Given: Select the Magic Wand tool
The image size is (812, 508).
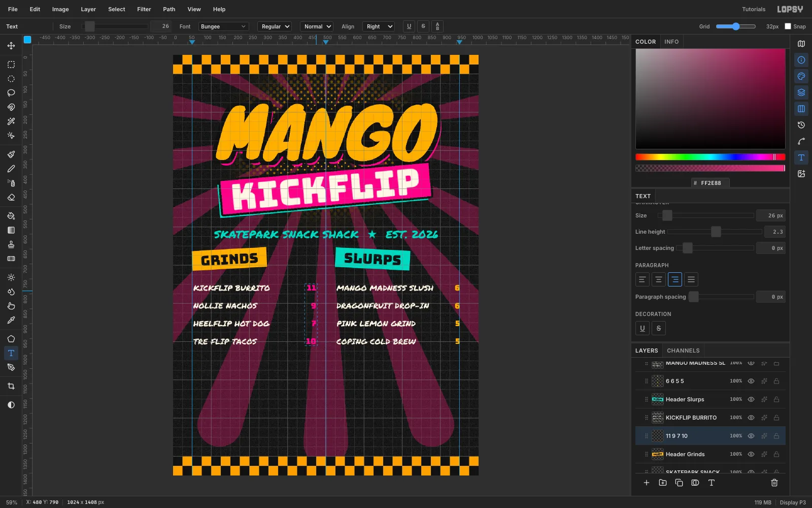Looking at the screenshot, I should 11,121.
